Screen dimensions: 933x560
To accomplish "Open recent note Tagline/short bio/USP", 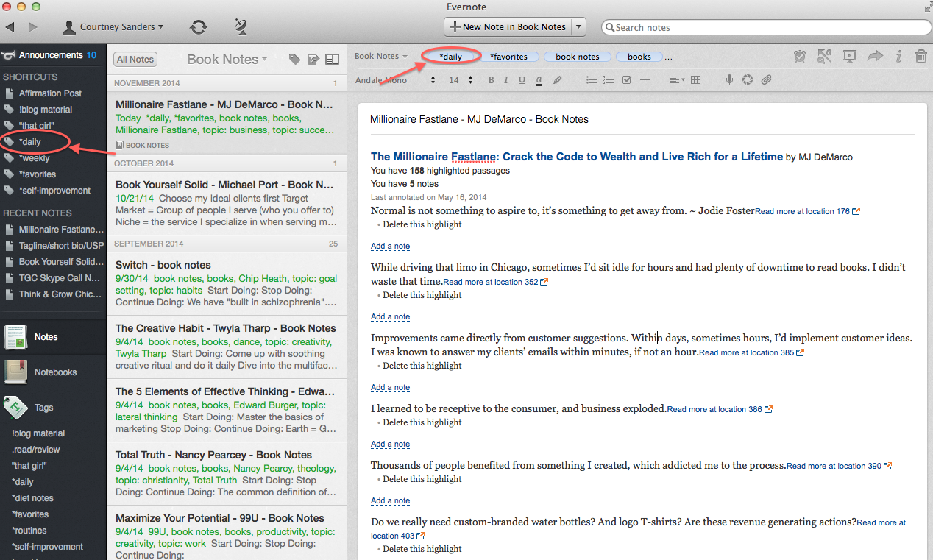I will [x=61, y=246].
